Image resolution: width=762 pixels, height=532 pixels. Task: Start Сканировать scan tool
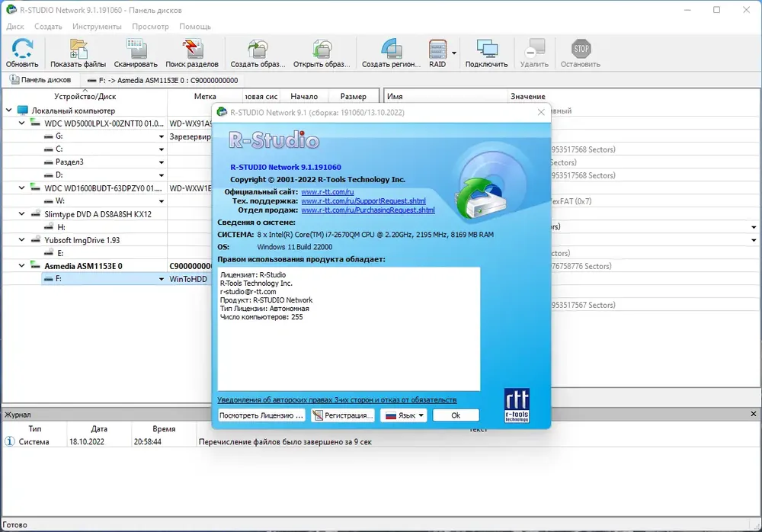(x=136, y=53)
